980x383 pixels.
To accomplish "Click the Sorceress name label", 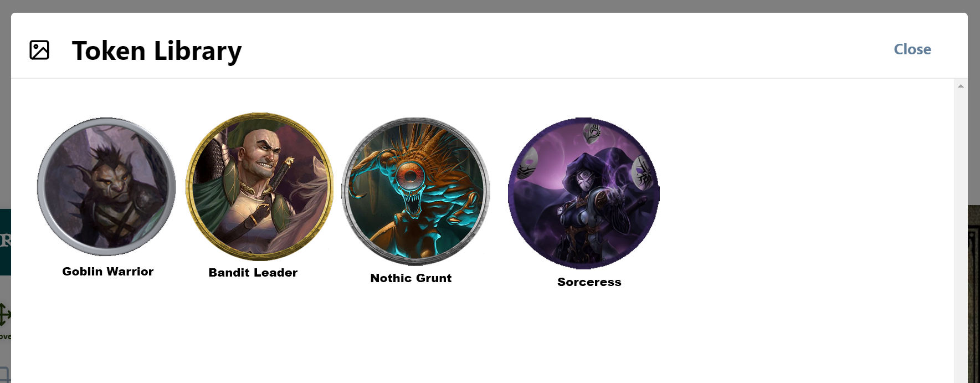I will point(589,282).
